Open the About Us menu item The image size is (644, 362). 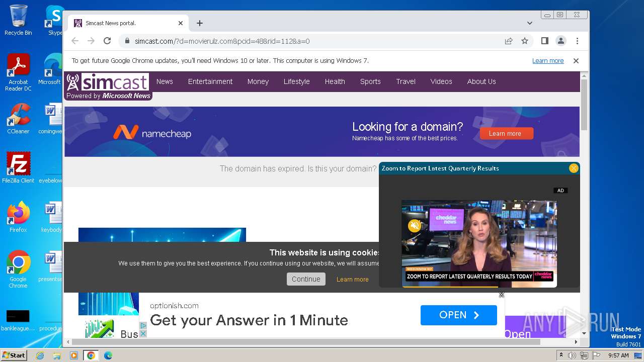click(481, 81)
